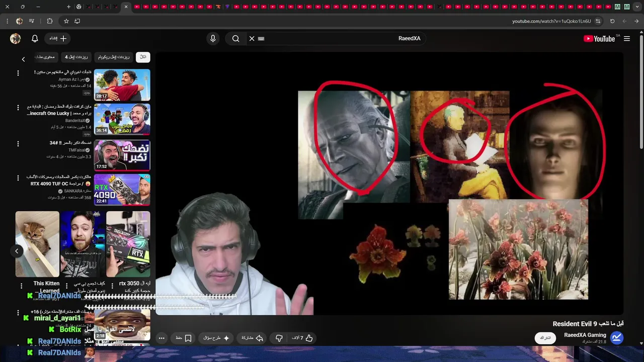Like the video with thumbs up
Viewport: 644px width, 362px height.
tap(303, 338)
